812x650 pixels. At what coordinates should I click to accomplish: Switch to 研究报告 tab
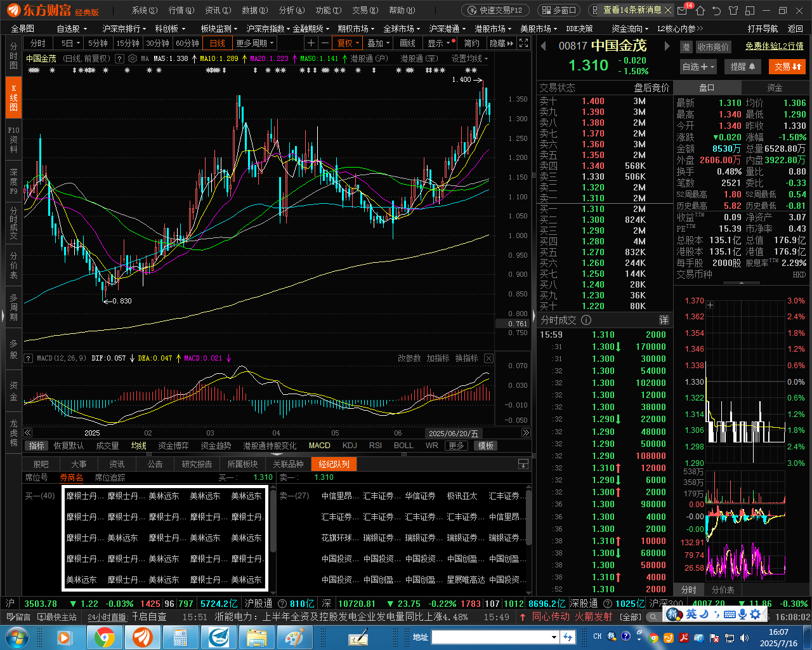tap(197, 464)
